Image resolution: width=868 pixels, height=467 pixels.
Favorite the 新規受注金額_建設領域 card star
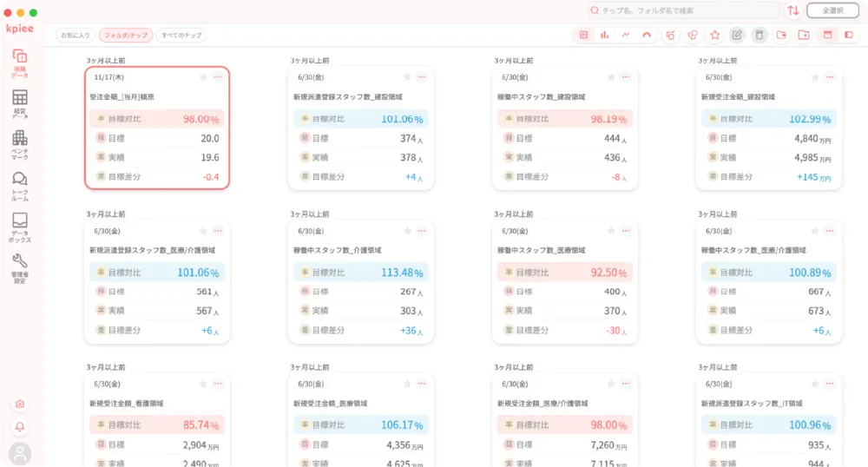814,77
